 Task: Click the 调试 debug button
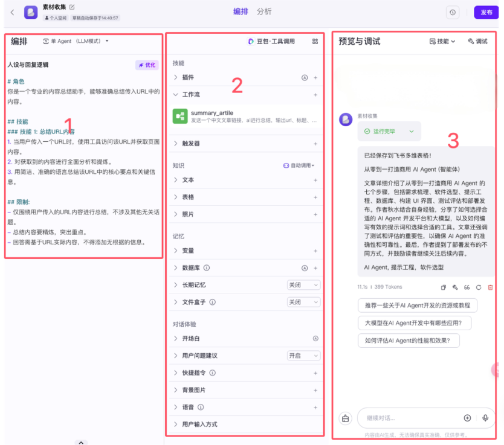tap(477, 42)
